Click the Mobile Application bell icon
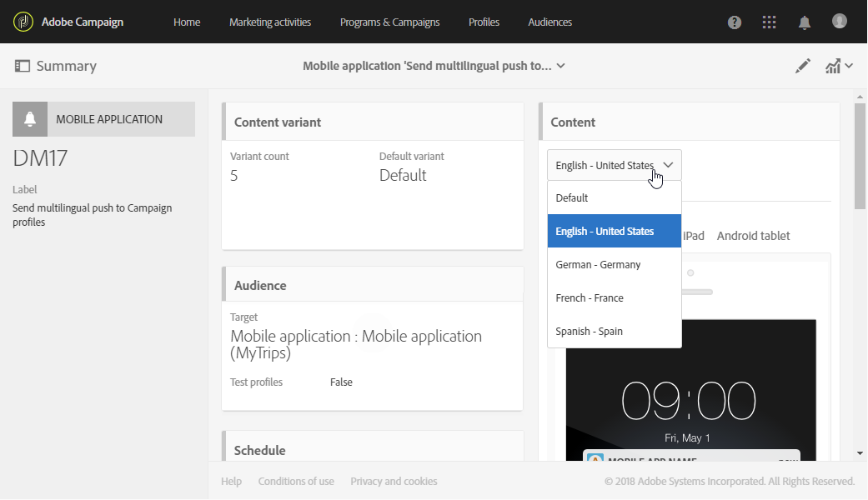Image resolution: width=868 pixels, height=500 pixels. [30, 119]
